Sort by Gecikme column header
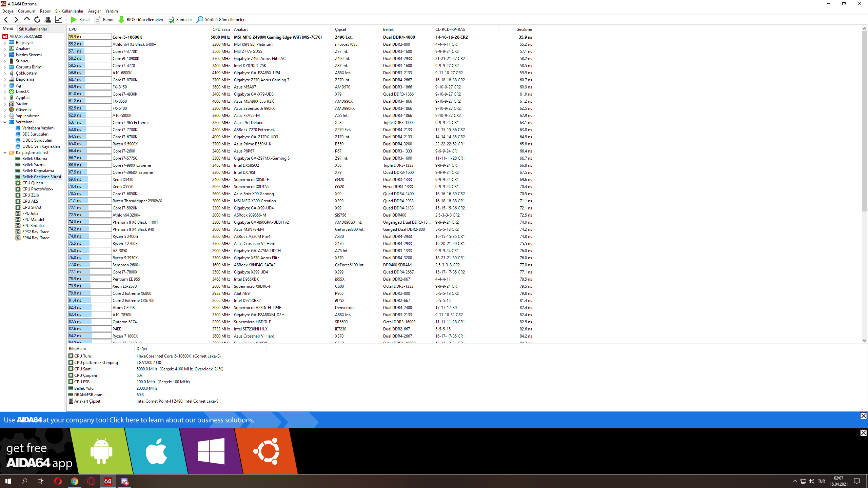 (x=516, y=29)
